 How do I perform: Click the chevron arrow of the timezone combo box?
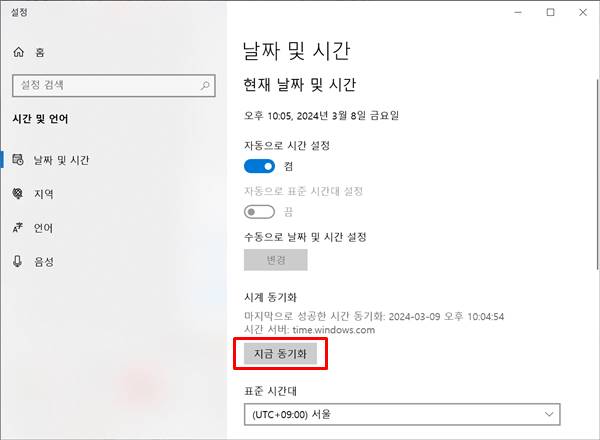click(x=549, y=414)
